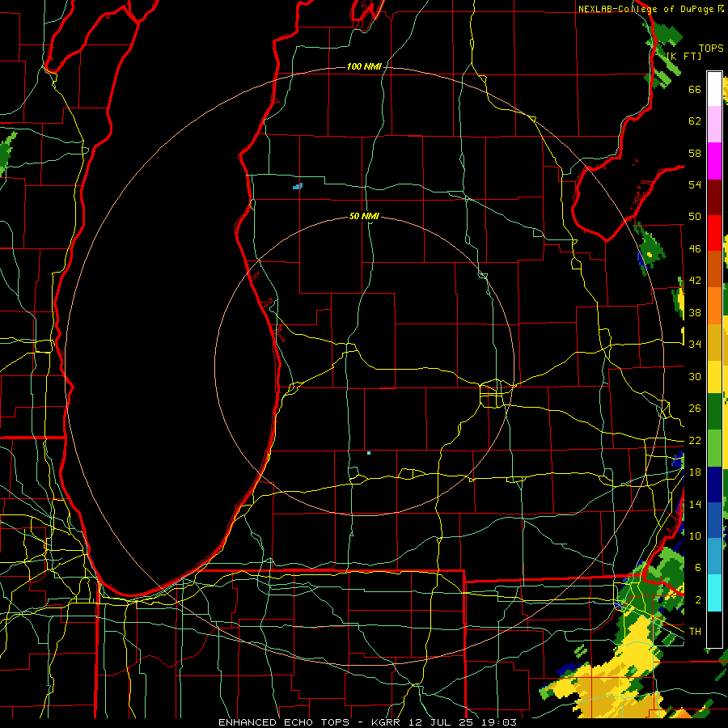Click the '22' legend value
Viewport: 728px width, 728px height.
tap(695, 440)
